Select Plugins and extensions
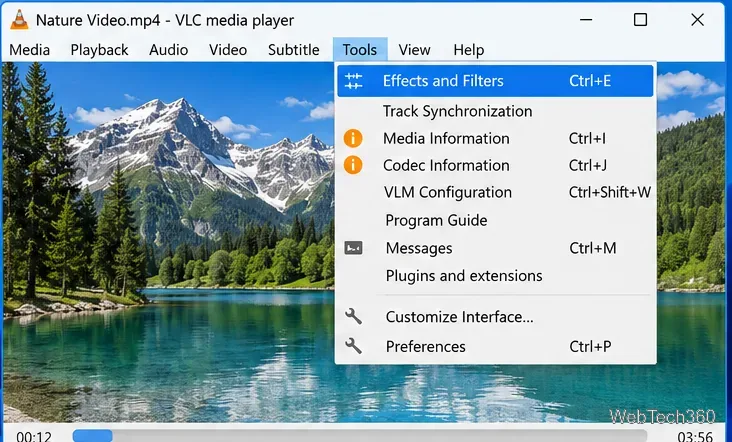Image resolution: width=732 pixels, height=442 pixels. click(495, 276)
